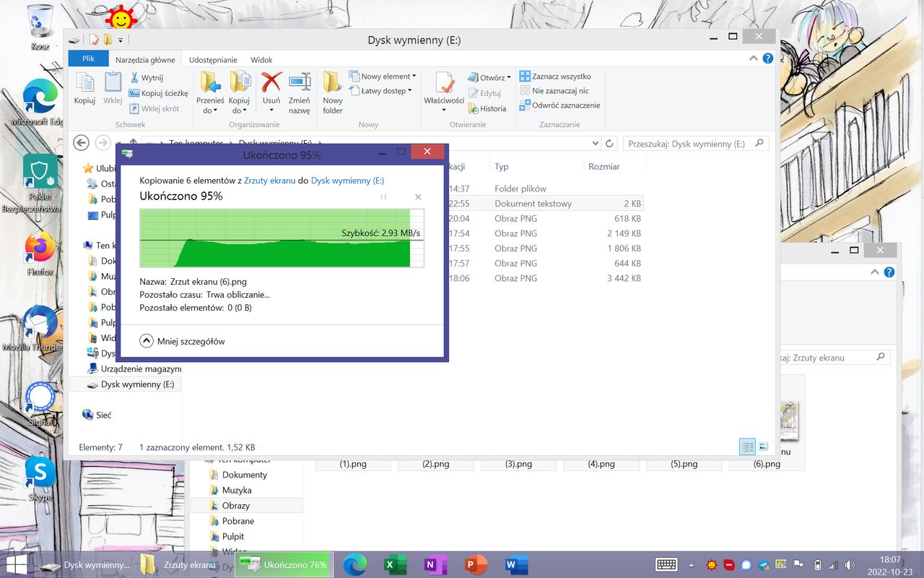The height and width of the screenshot is (578, 924).
Task: Launch Excel from the taskbar
Action: (395, 564)
